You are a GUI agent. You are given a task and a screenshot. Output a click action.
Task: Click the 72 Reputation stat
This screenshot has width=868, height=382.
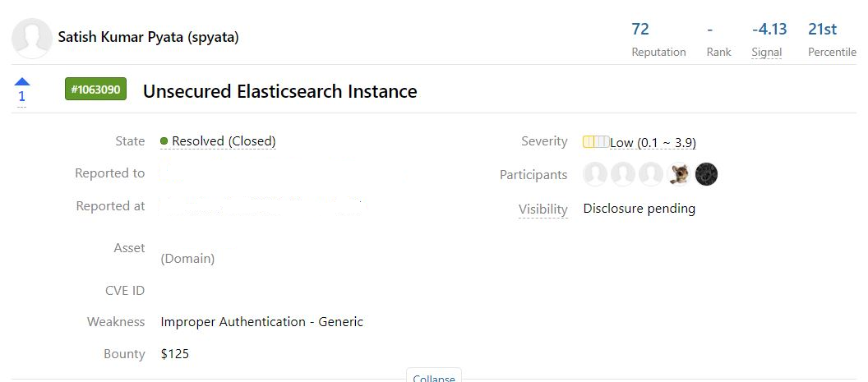(658, 40)
